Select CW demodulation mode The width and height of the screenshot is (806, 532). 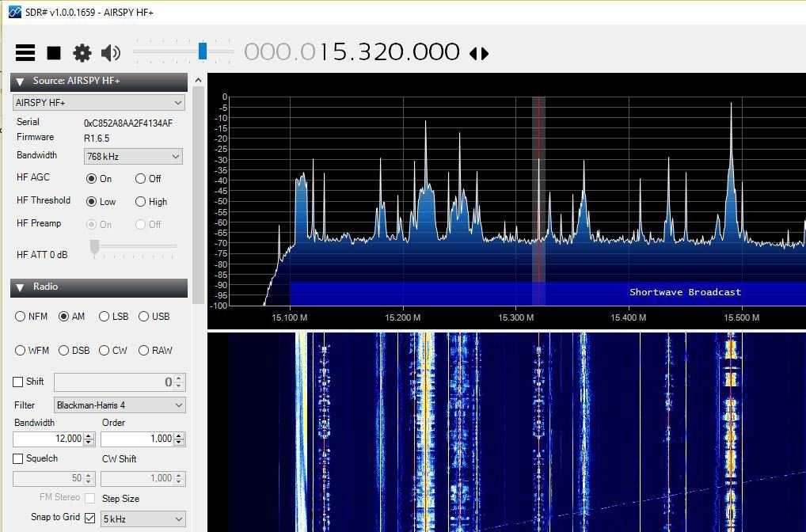[x=104, y=351]
